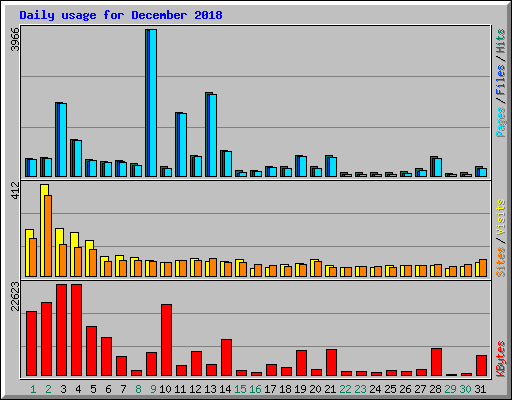Click the tallest cyan pages bar for day 9
This screenshot has width=512, height=400.
tap(153, 103)
